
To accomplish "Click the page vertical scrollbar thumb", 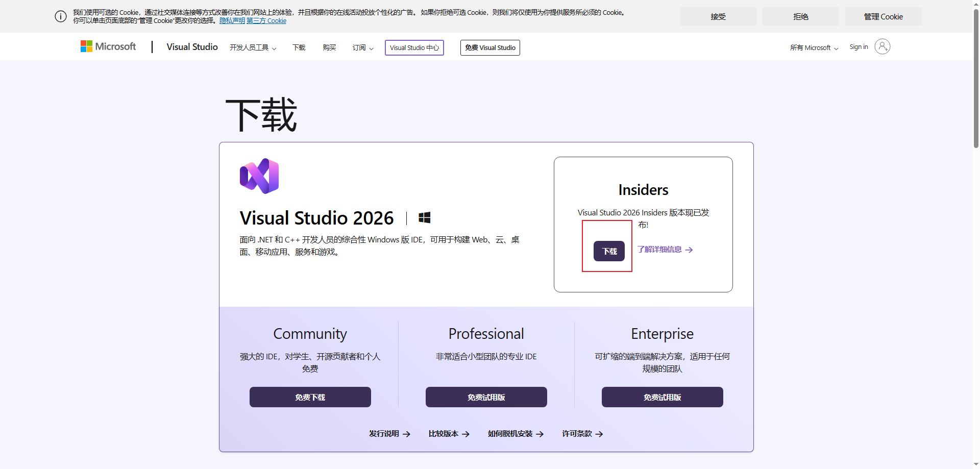I will pyautogui.click(x=976, y=79).
